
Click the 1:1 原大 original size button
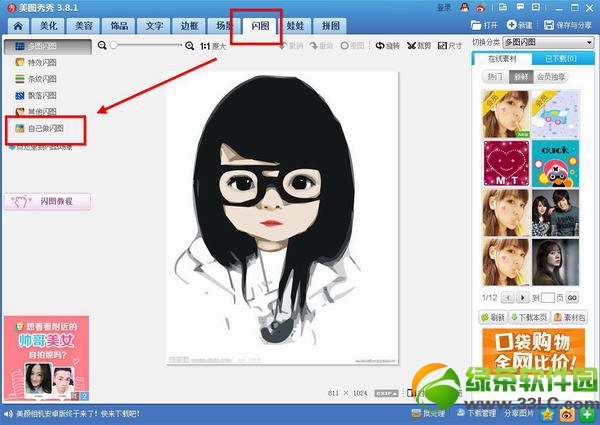[213, 46]
